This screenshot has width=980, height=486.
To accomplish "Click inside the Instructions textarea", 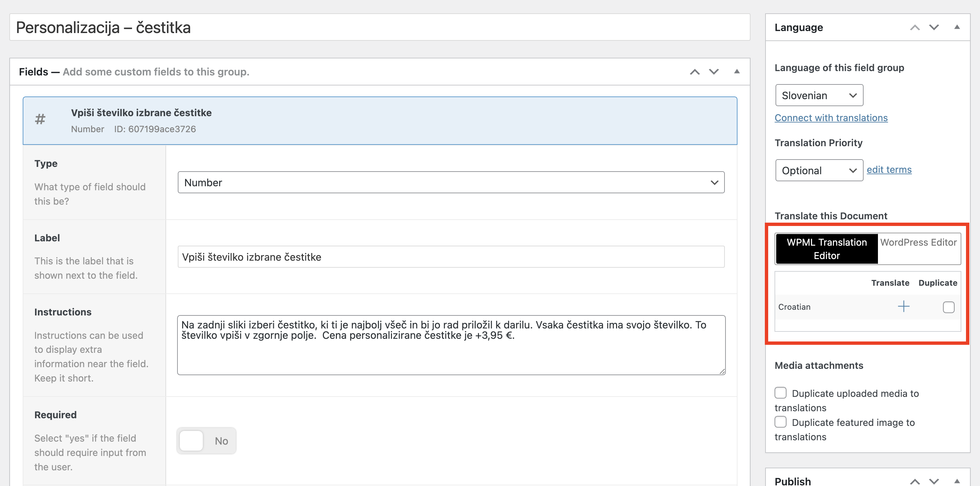I will (451, 345).
